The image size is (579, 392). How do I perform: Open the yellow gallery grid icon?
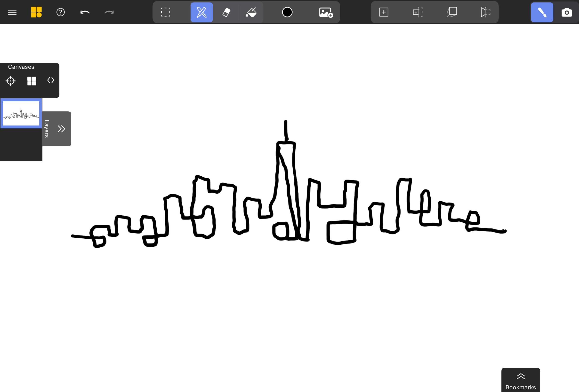(36, 12)
